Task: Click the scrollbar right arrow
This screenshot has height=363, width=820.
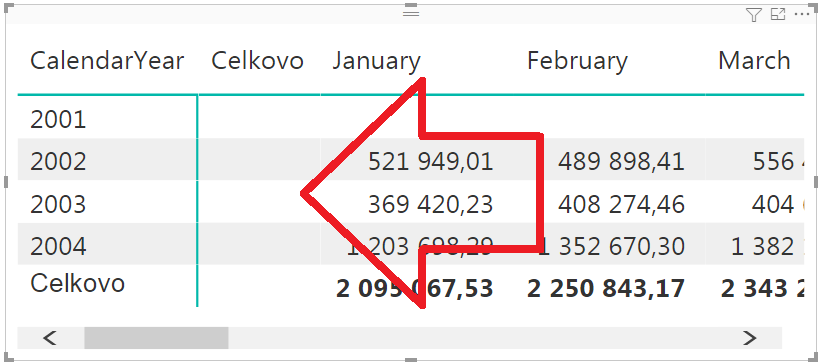Action: tap(749, 338)
